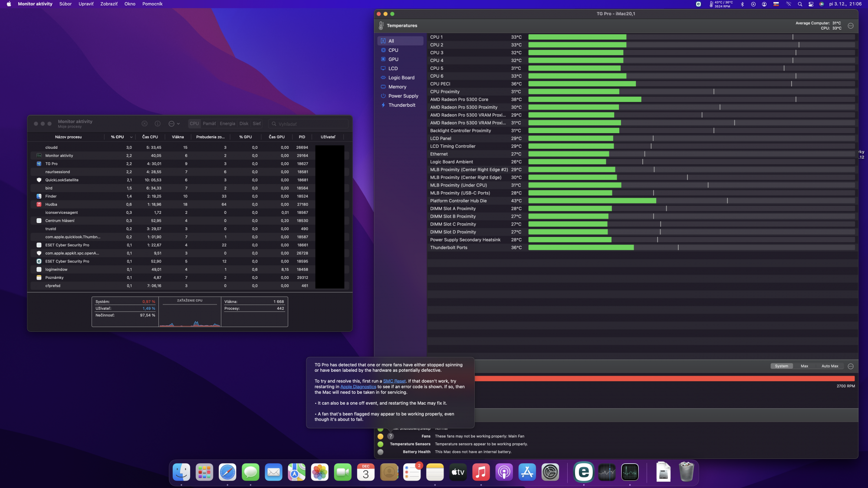Launch ESET from the Dock
Screen dimensions: 868x488
point(583,472)
